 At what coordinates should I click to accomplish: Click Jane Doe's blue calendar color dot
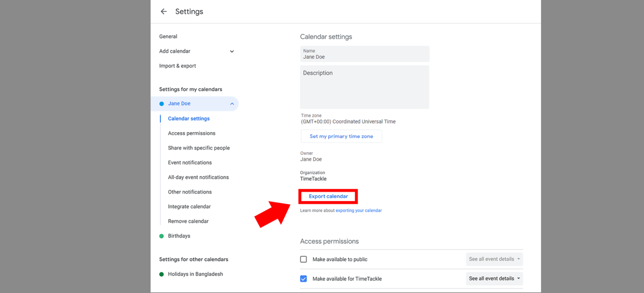click(161, 103)
